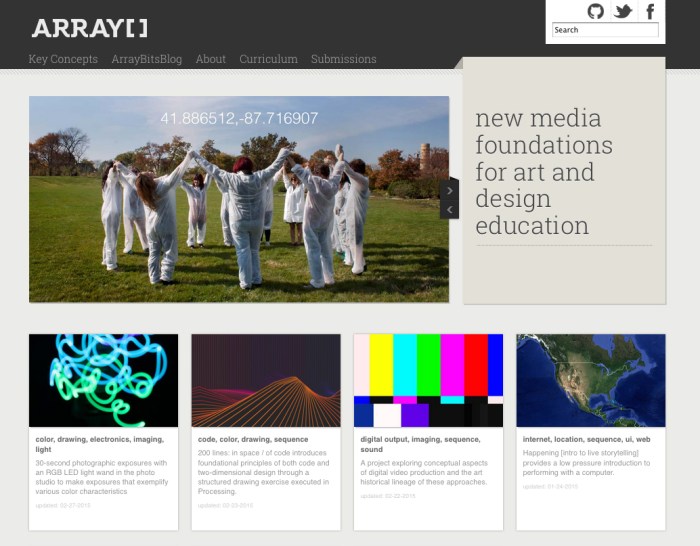Click the '200 lines: in space / of code' description
This screenshot has height=546, width=700.
(x=263, y=472)
